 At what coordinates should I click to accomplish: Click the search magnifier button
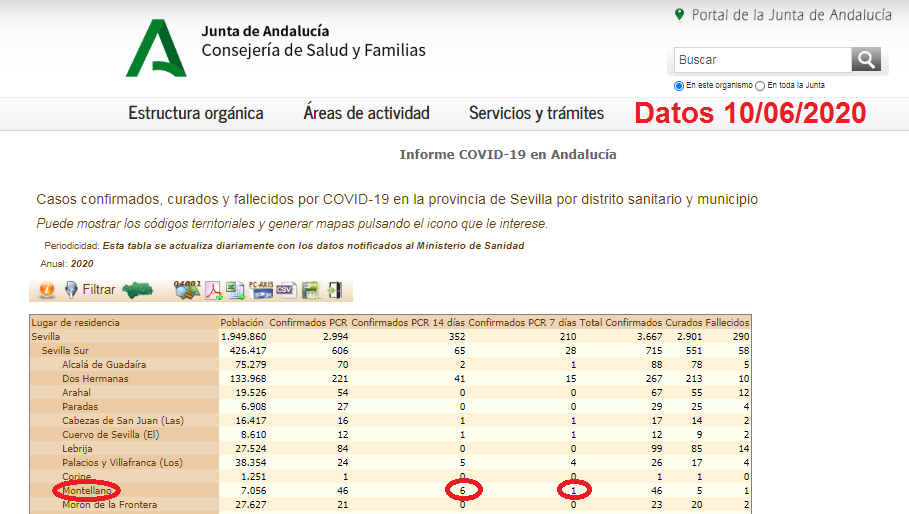pyautogui.click(x=866, y=59)
